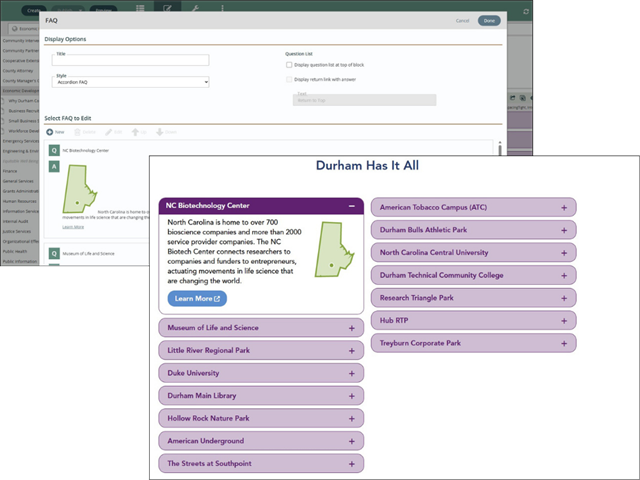Click the Q icon beside Museum of Life and Science
The height and width of the screenshot is (480, 640).
(54, 253)
